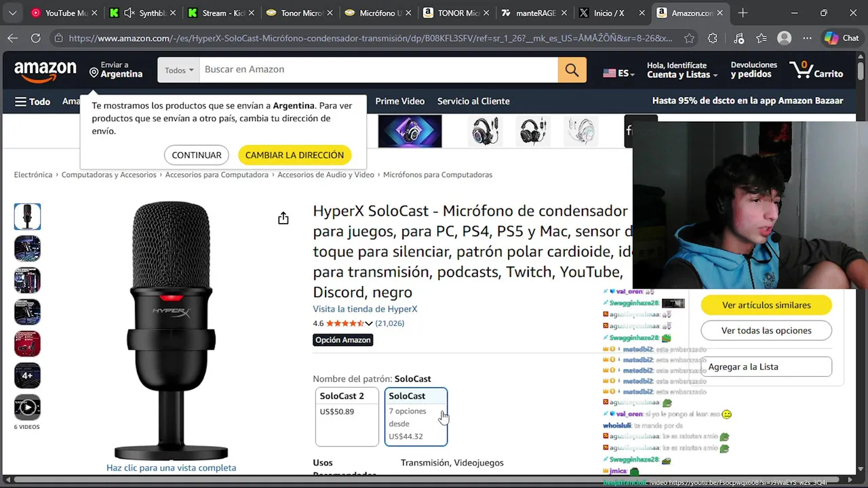Close the active Amazon.com tab
The image size is (868, 488).
[719, 13]
